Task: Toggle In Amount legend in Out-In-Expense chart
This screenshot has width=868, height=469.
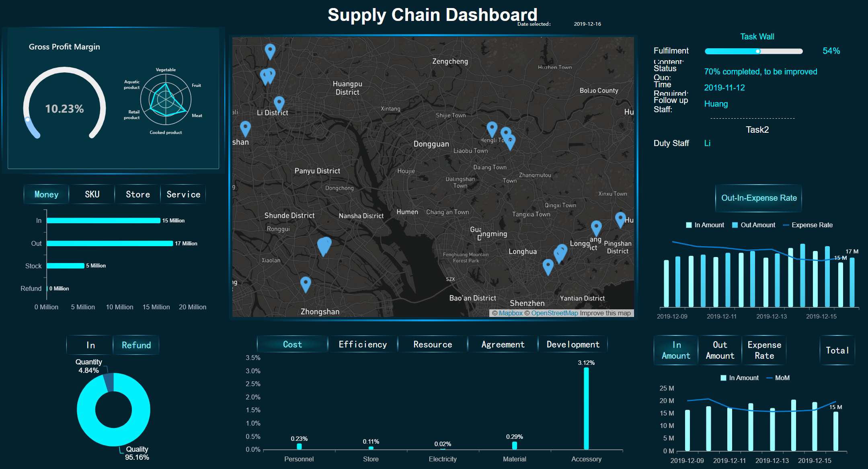Action: pyautogui.click(x=705, y=225)
